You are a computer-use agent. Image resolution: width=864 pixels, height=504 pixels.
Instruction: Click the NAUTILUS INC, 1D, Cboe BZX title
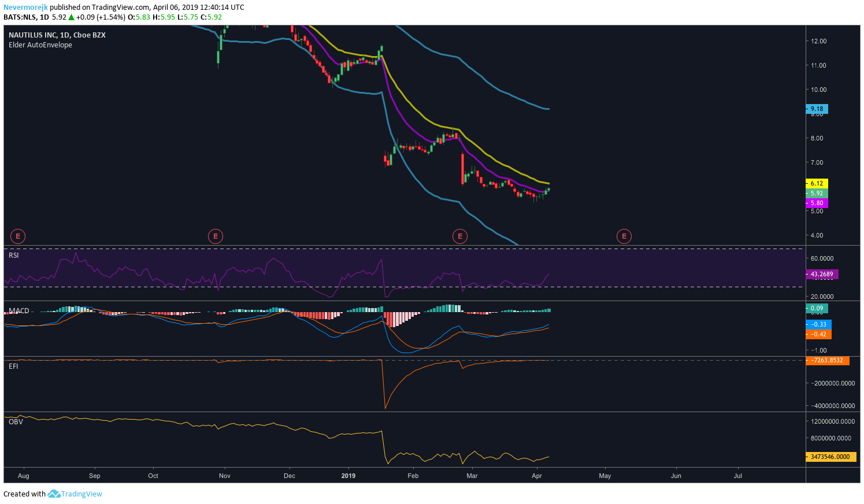57,35
